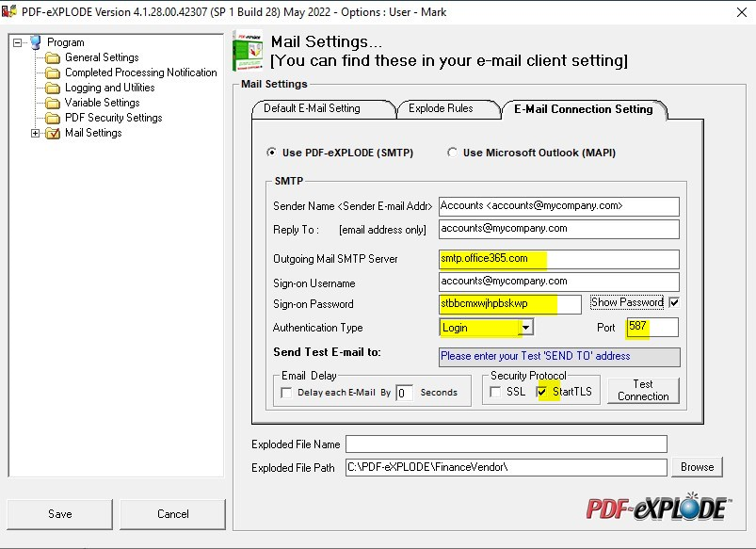756x549 pixels.
Task: Select Use Microsoft Outlook (MAPI) option
Action: pyautogui.click(x=453, y=153)
